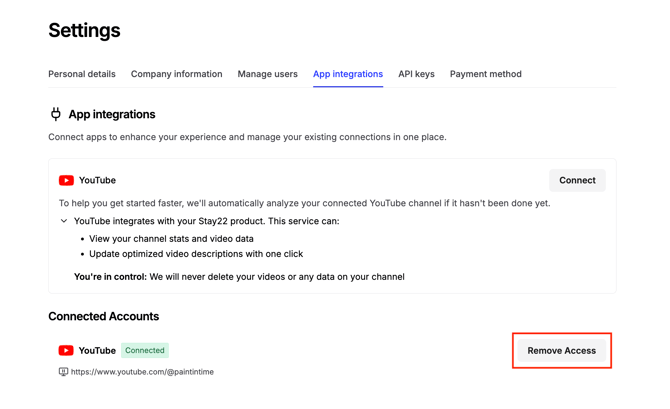Click the YouTube logo in integration card
The image size is (670, 409).
pyautogui.click(x=66, y=181)
